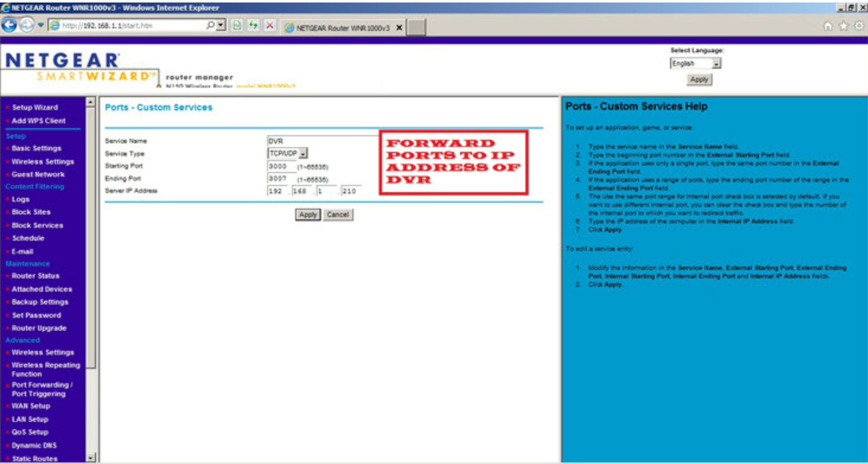The height and width of the screenshot is (464, 868).
Task: Click the Service Name field containing DVR
Action: (x=323, y=141)
